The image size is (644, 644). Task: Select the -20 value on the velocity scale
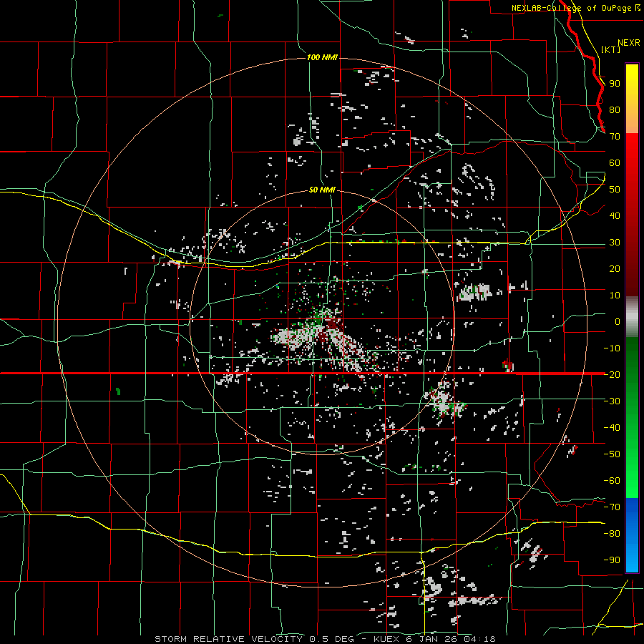612,374
